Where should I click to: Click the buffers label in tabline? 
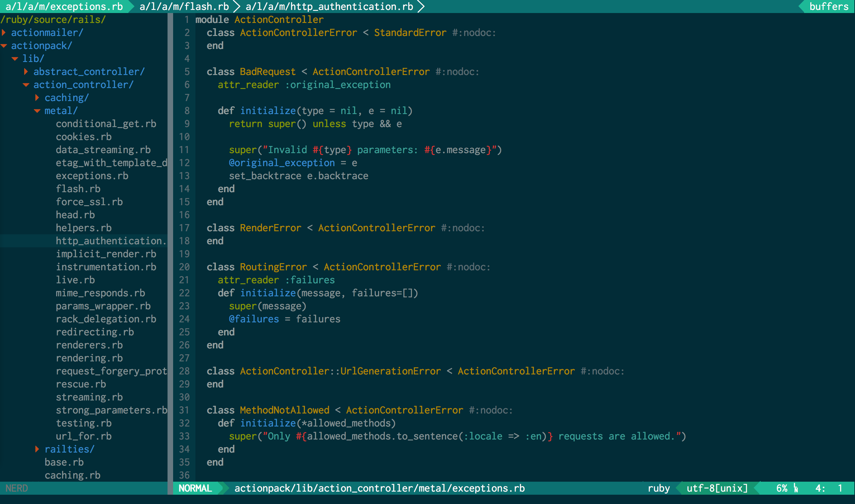(x=829, y=7)
